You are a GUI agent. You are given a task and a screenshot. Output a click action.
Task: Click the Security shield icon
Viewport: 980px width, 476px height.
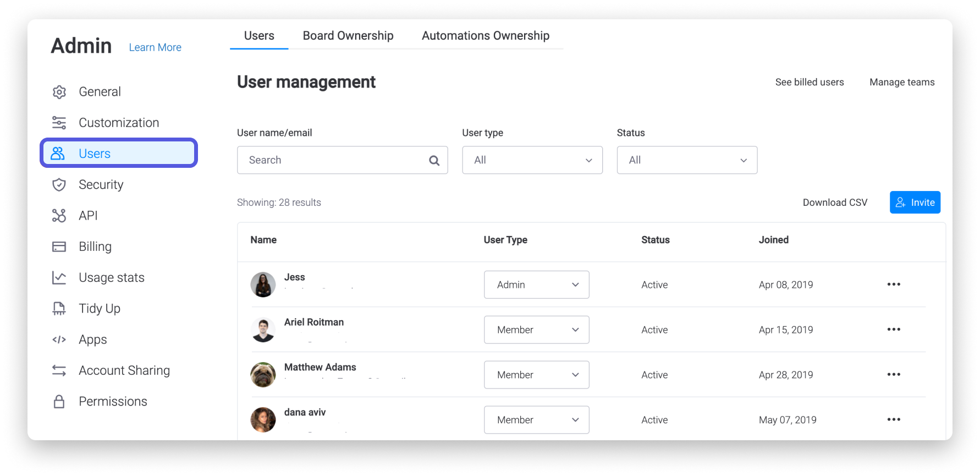59,185
